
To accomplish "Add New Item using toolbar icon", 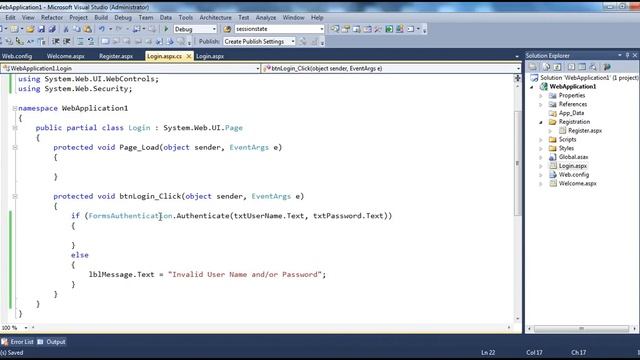I will (x=14, y=29).
